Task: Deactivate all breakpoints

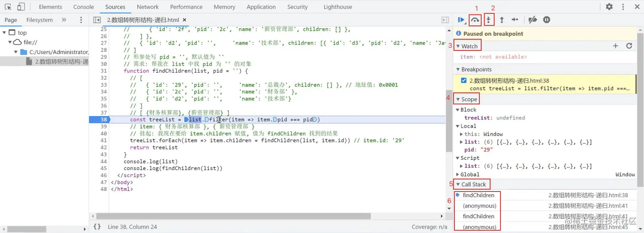Action: [x=533, y=20]
